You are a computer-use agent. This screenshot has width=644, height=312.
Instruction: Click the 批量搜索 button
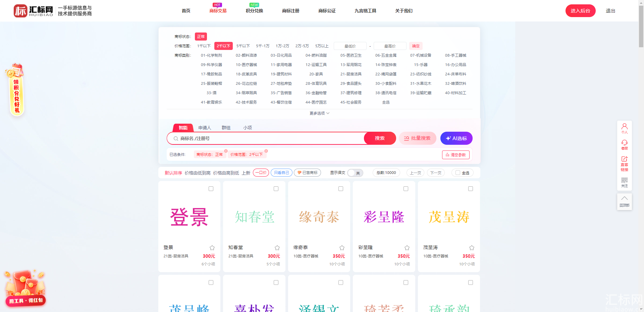click(417, 138)
